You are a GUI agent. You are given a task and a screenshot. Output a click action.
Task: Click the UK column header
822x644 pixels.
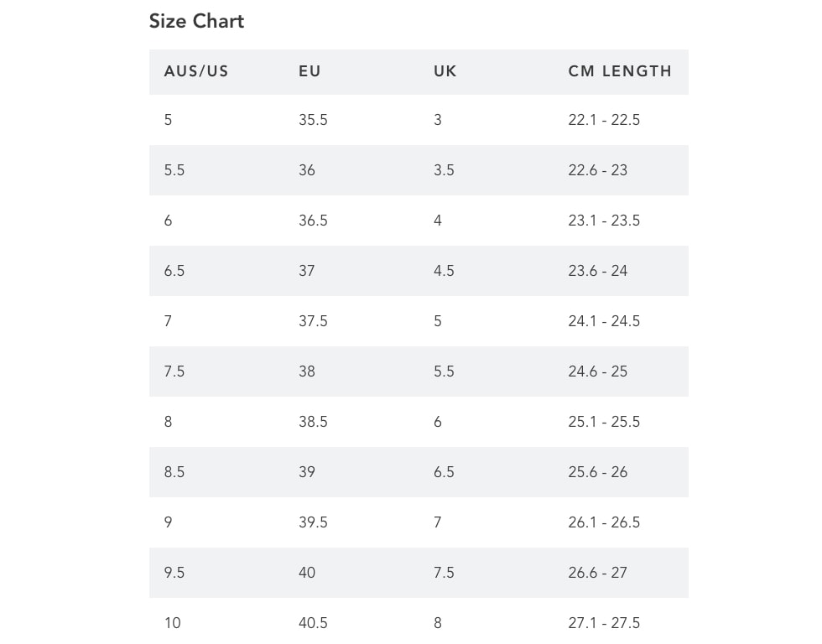pyautogui.click(x=445, y=71)
